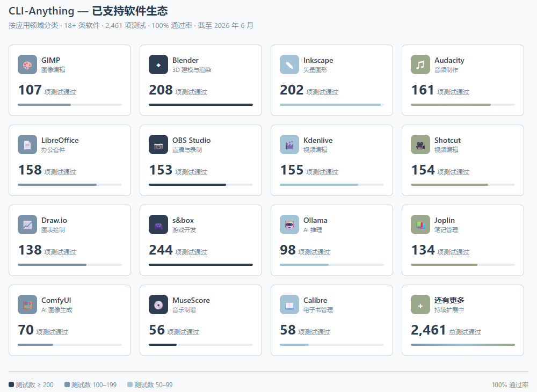Click the Joplin books icon
The width and height of the screenshot is (537, 392).
coord(420,224)
